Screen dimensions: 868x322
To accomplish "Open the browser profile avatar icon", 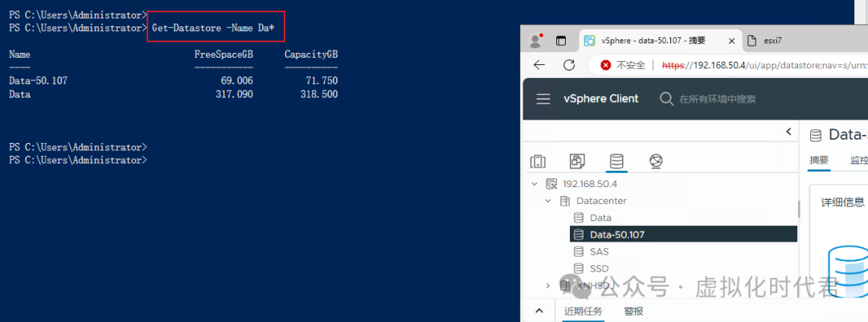I will pyautogui.click(x=535, y=40).
